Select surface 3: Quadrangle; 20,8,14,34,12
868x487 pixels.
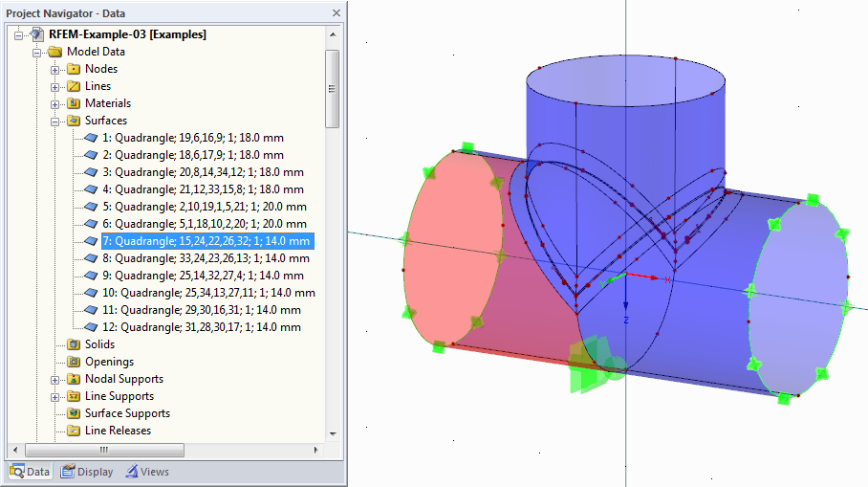[203, 172]
